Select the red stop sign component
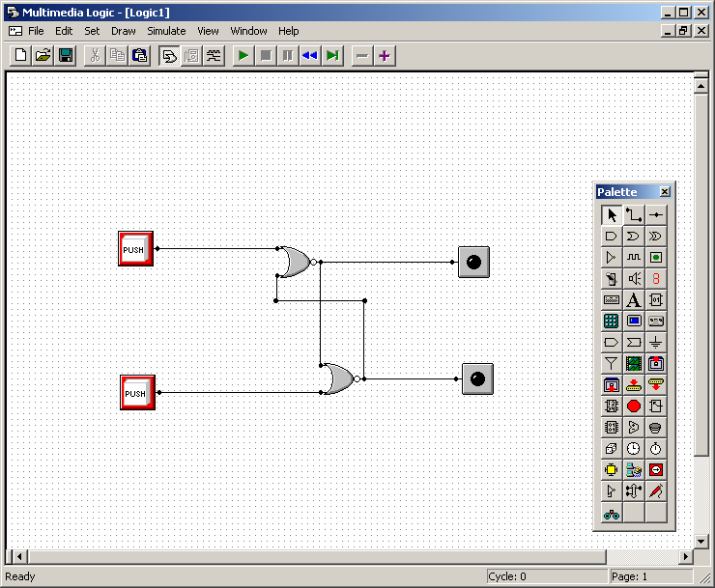This screenshot has height=588, width=715. tap(634, 406)
